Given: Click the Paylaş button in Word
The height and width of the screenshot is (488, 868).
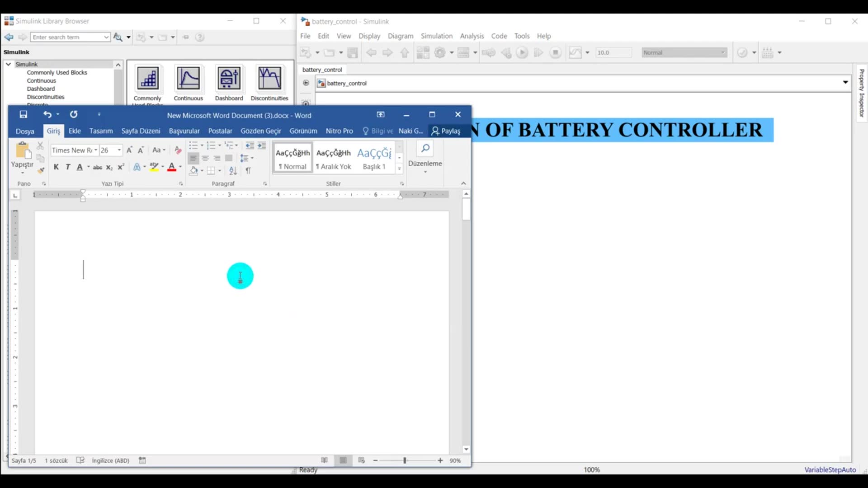Looking at the screenshot, I should 447,131.
